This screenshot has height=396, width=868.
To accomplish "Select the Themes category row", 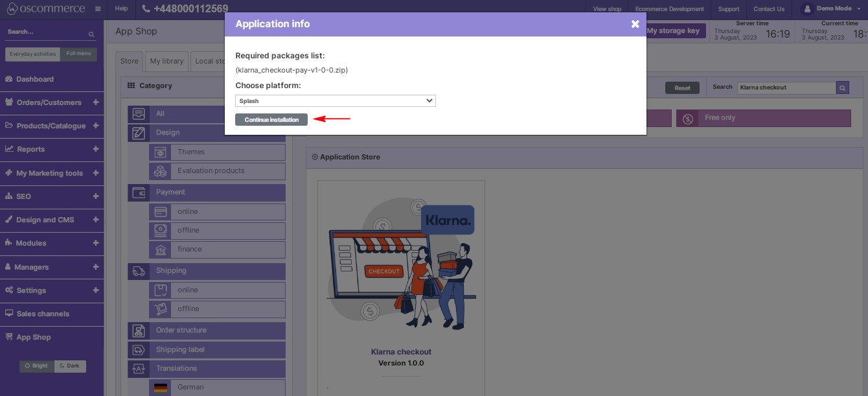I will [x=217, y=152].
